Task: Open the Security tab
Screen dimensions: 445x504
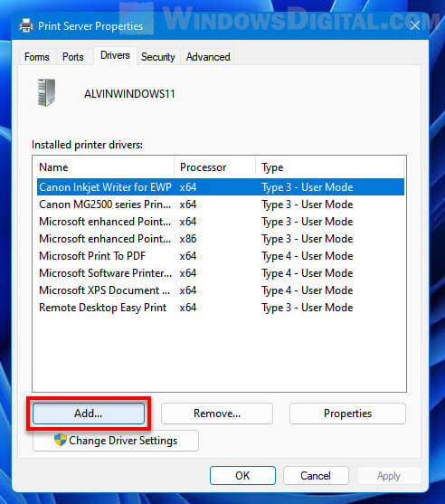Action: pyautogui.click(x=158, y=57)
